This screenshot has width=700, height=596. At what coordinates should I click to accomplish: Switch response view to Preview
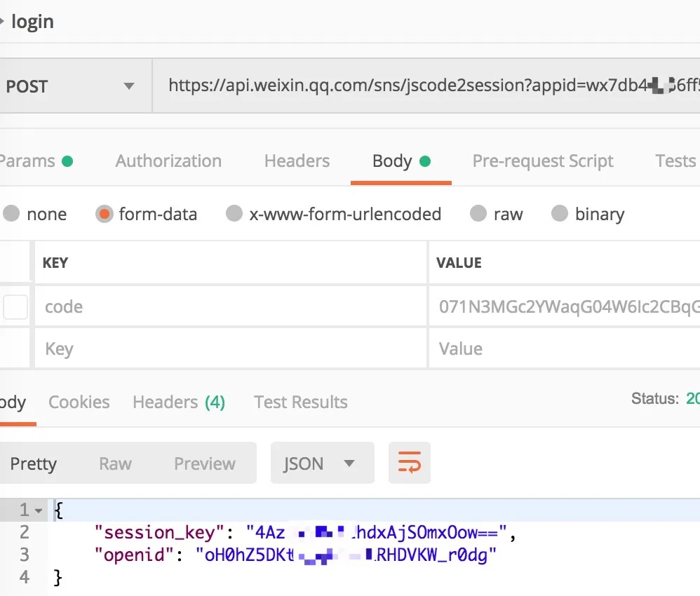[x=205, y=463]
